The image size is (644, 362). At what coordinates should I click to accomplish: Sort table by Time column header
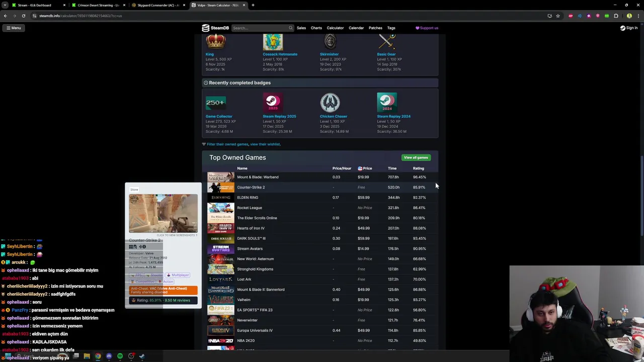tap(392, 168)
